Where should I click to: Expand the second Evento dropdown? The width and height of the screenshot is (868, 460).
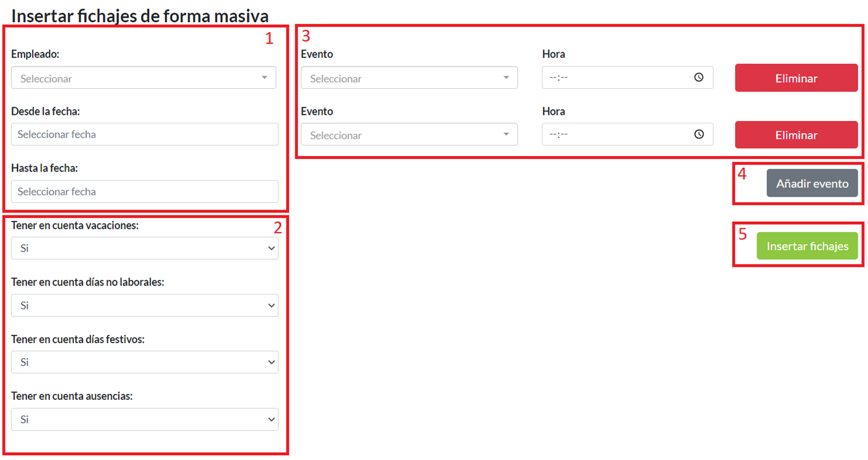tap(409, 135)
